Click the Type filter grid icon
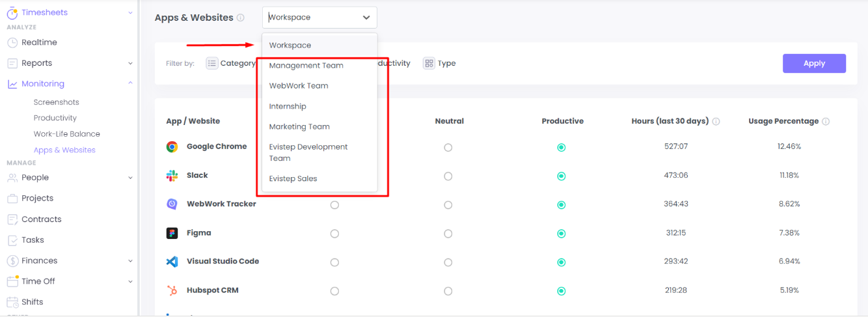The height and width of the screenshot is (317, 868). 429,63
